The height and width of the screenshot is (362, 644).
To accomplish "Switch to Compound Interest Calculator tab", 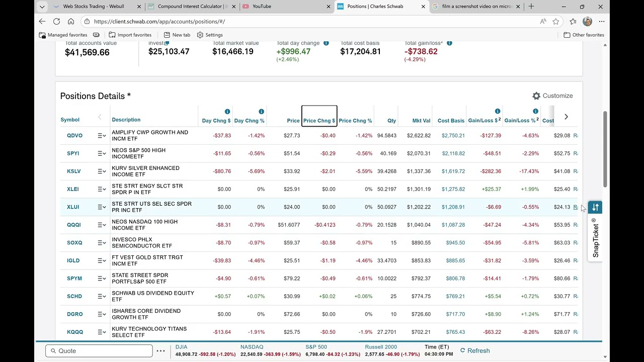I will (191, 7).
